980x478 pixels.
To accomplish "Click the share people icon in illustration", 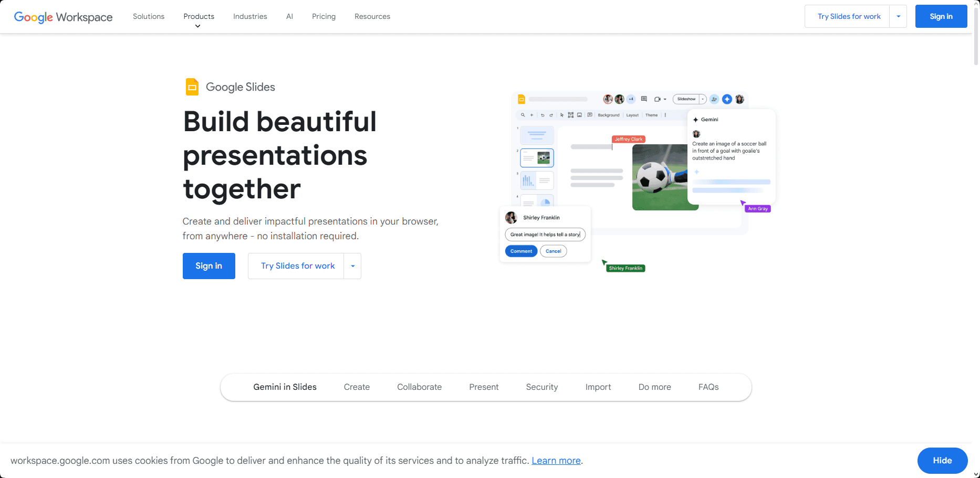I will [x=714, y=99].
